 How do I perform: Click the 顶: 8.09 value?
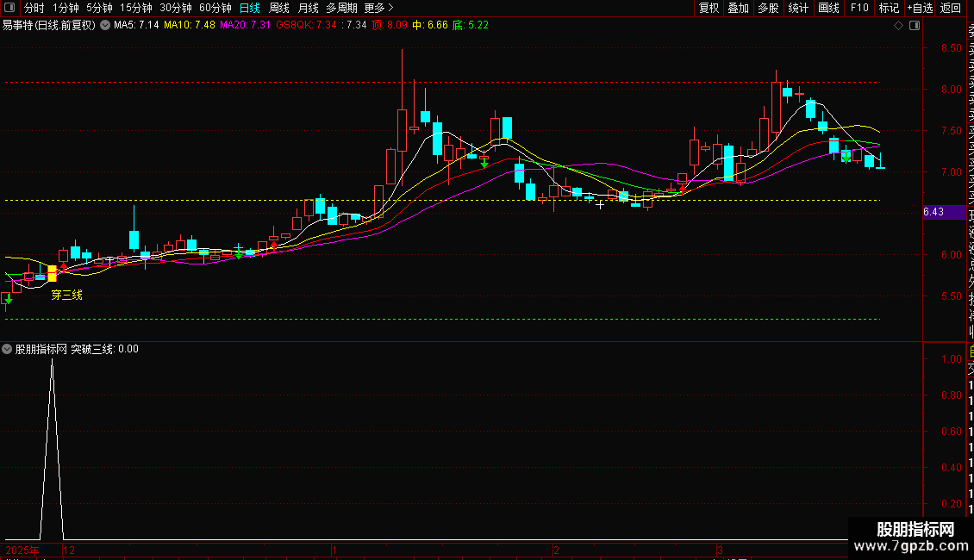click(390, 26)
